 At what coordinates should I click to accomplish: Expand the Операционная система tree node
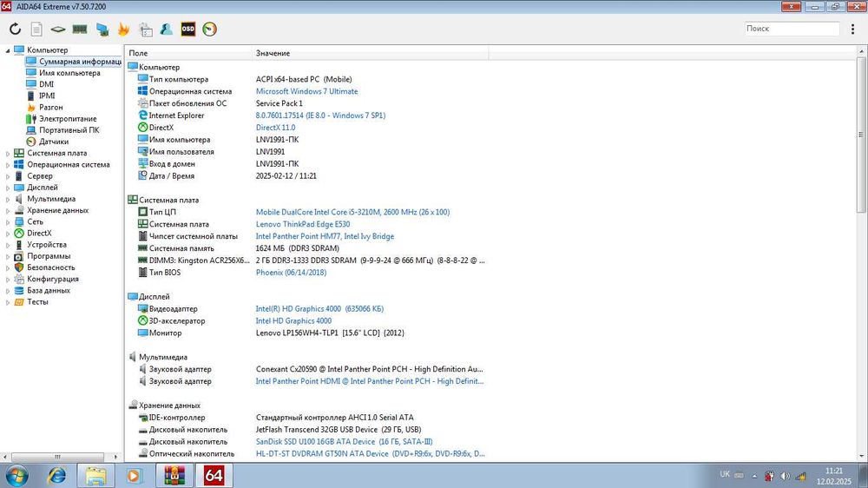tap(8, 165)
